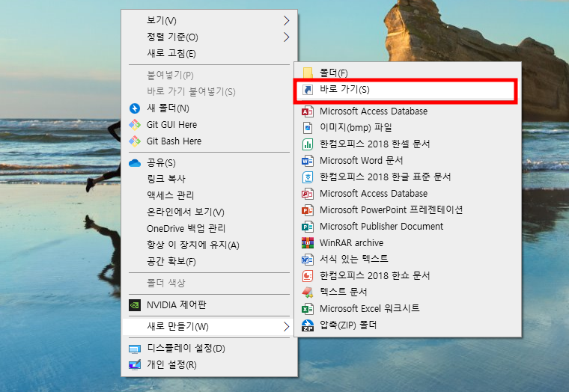Open OneDrive 백업 관리
Image resolution: width=569 pixels, height=392 pixels.
pos(210,228)
